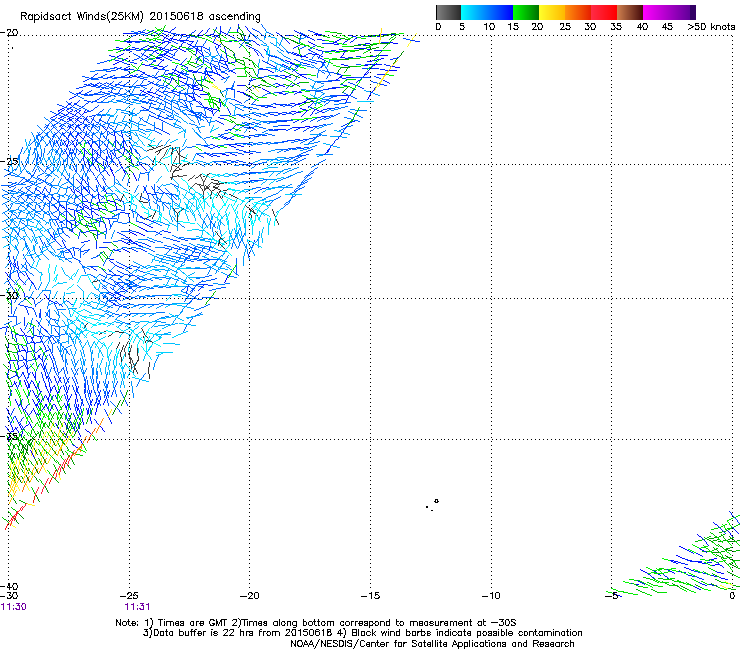740x650 pixels.
Task: Click the magenta 40-45 knots legend segment
Action: [x=656, y=12]
